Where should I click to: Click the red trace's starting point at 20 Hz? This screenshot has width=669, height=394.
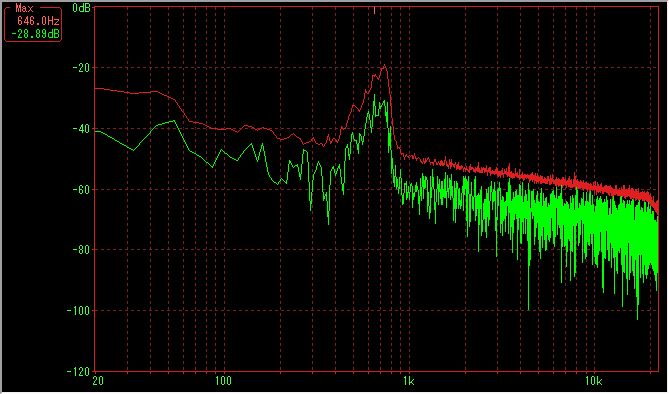pos(96,88)
